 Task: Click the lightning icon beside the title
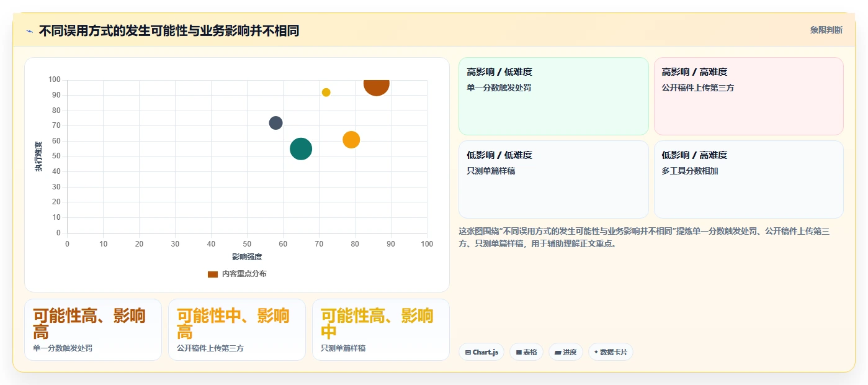click(30, 30)
